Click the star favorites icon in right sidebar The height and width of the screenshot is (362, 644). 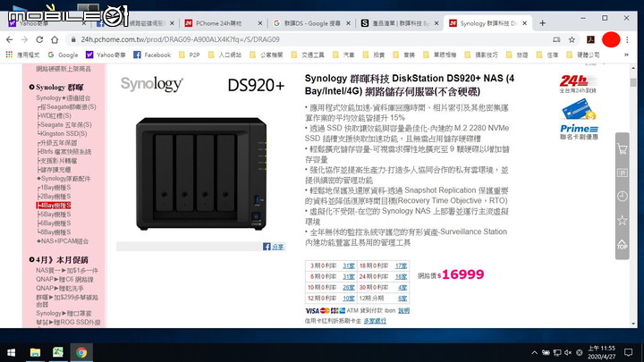[x=622, y=221]
